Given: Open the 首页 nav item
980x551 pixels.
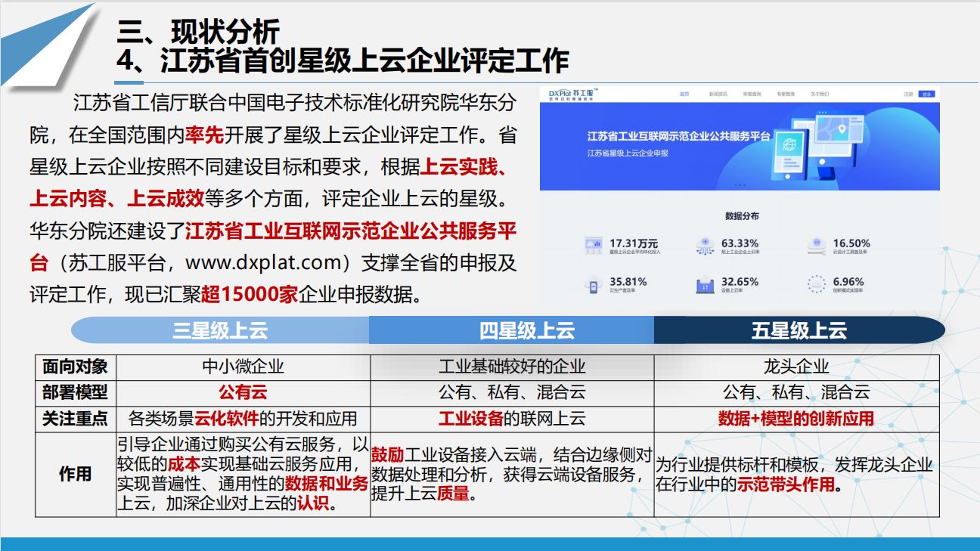Looking at the screenshot, I should click(684, 94).
